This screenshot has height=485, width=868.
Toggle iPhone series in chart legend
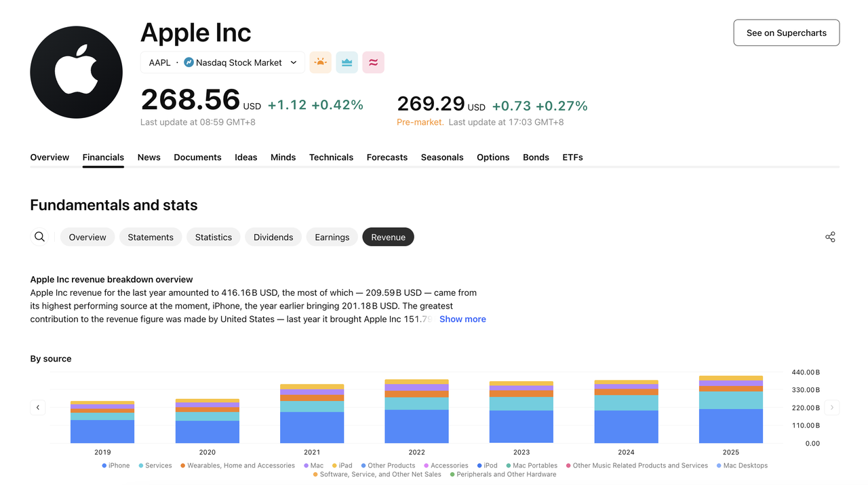click(115, 466)
